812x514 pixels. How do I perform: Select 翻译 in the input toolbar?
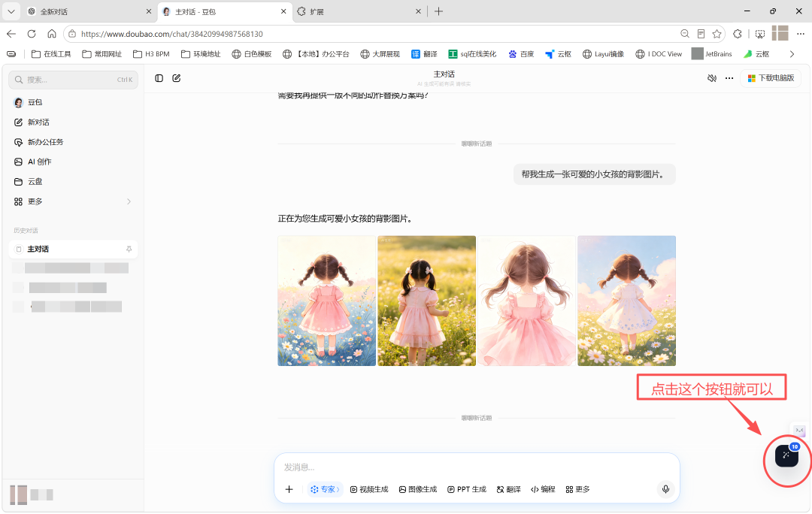click(x=508, y=489)
